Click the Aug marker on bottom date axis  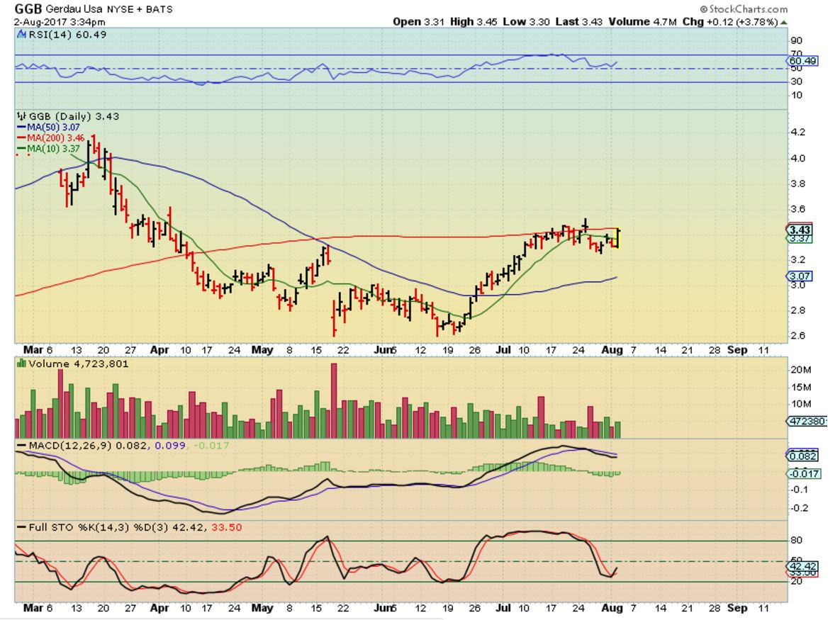coord(612,608)
